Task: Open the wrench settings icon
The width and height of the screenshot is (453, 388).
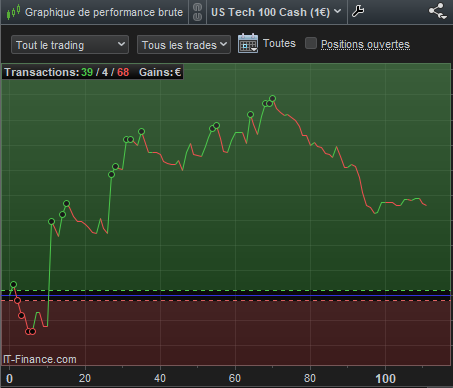Action: click(x=358, y=12)
